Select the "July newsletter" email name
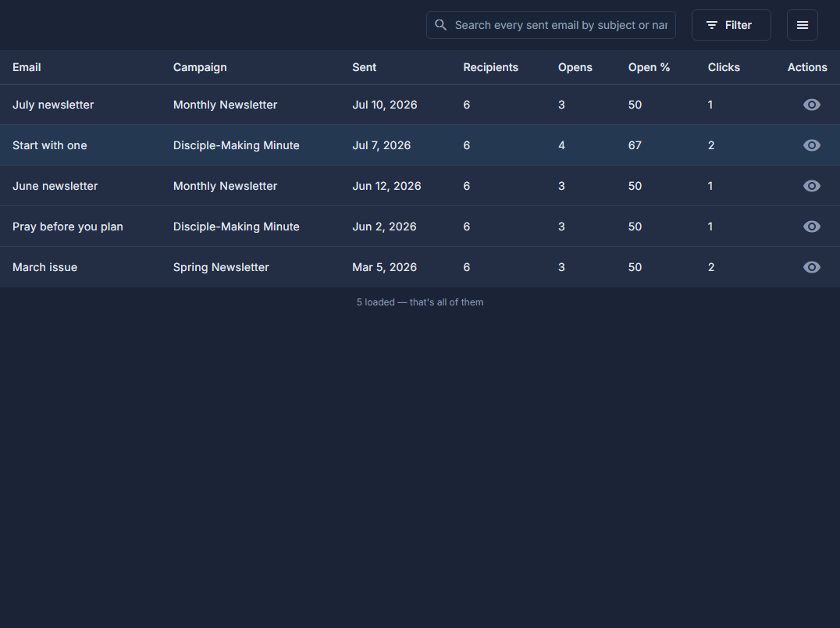This screenshot has height=628, width=840. pos(53,105)
